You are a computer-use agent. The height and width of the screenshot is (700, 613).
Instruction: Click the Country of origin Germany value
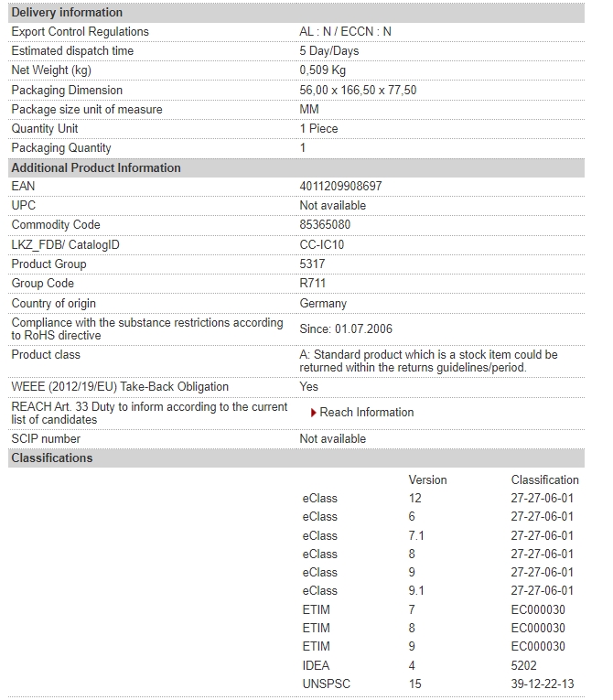point(323,304)
